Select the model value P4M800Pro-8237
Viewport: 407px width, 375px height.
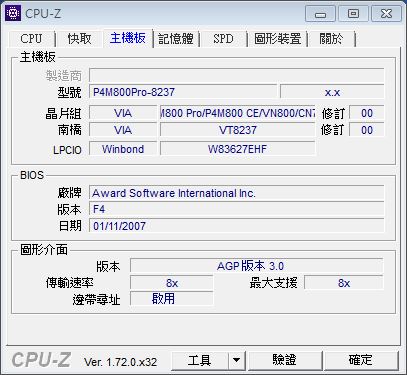(183, 92)
